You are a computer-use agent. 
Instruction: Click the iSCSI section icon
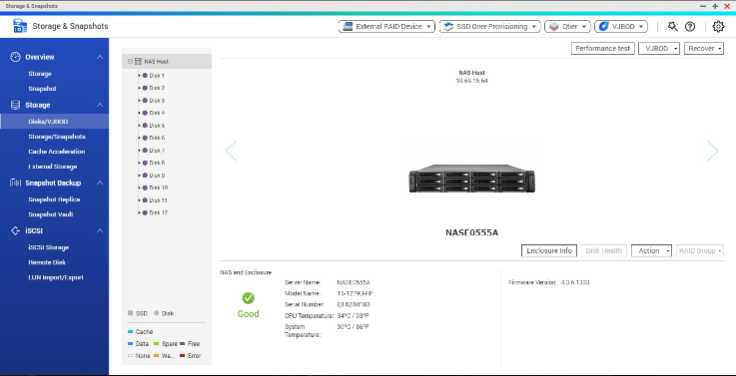[15, 231]
